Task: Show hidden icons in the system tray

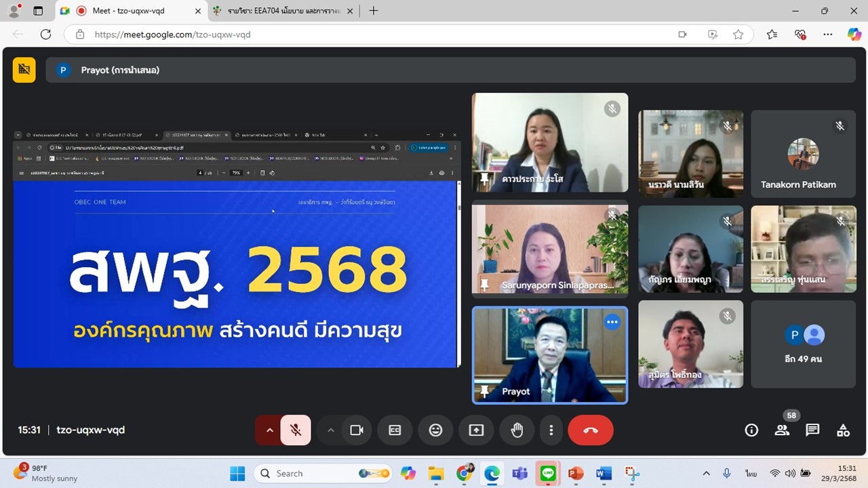Action: [706, 473]
